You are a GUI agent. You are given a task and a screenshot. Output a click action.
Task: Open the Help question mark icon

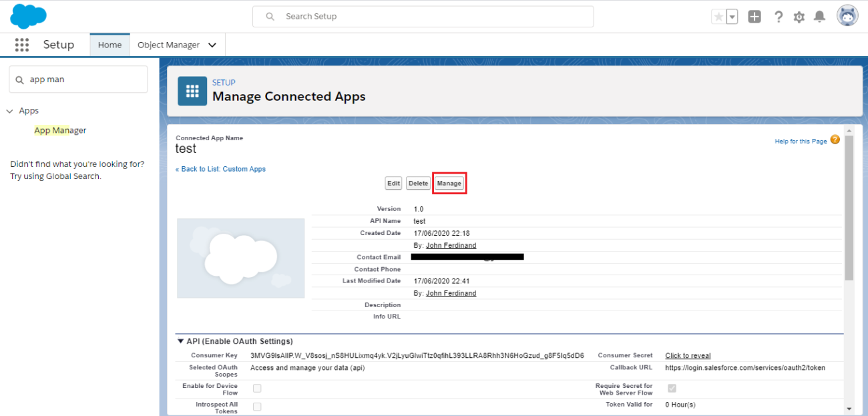(779, 16)
